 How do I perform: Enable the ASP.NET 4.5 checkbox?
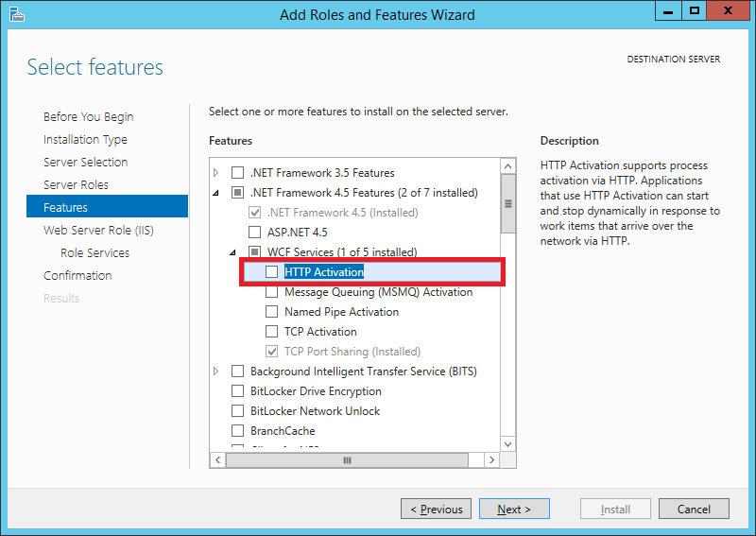tap(254, 232)
